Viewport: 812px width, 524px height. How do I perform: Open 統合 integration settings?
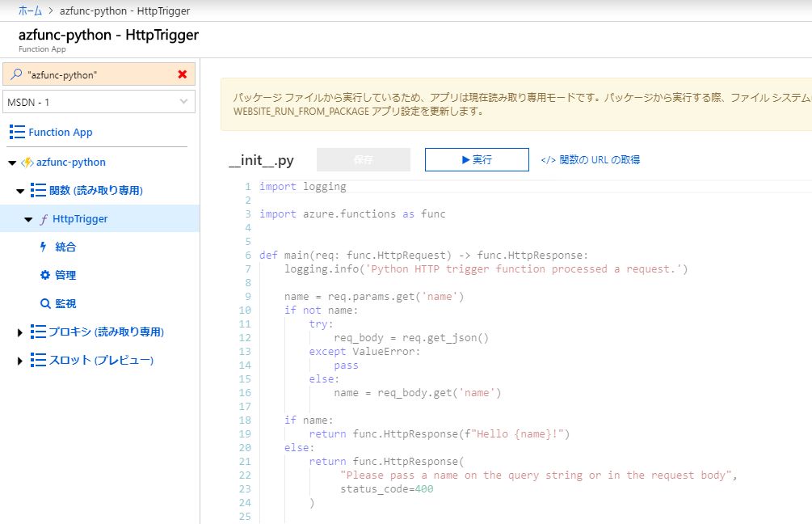click(65, 247)
